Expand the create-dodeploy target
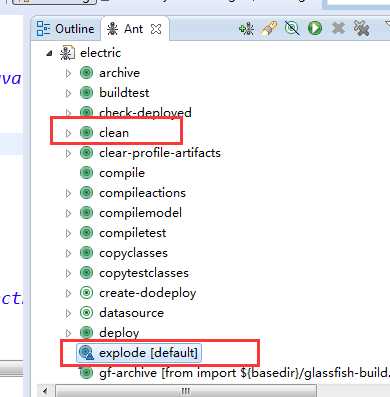The image size is (390, 397). pyautogui.click(x=68, y=293)
